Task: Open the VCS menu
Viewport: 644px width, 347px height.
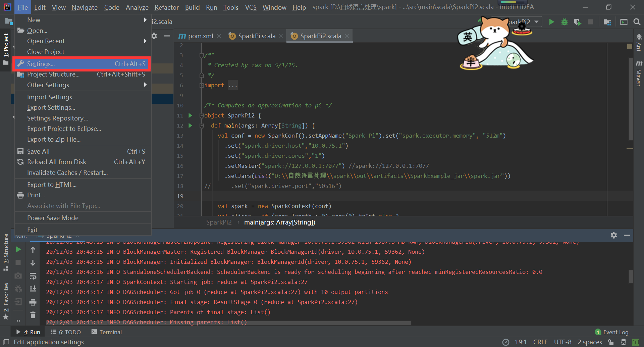Action: (x=251, y=7)
